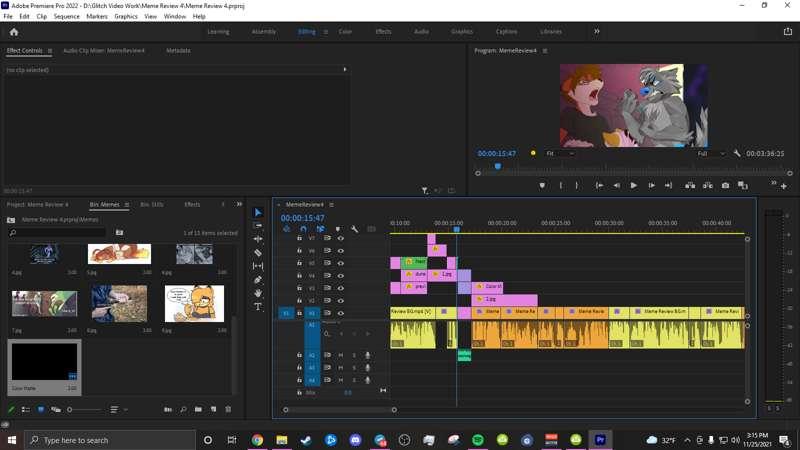Click Mark Out bracket in Program Monitor

[x=577, y=186]
